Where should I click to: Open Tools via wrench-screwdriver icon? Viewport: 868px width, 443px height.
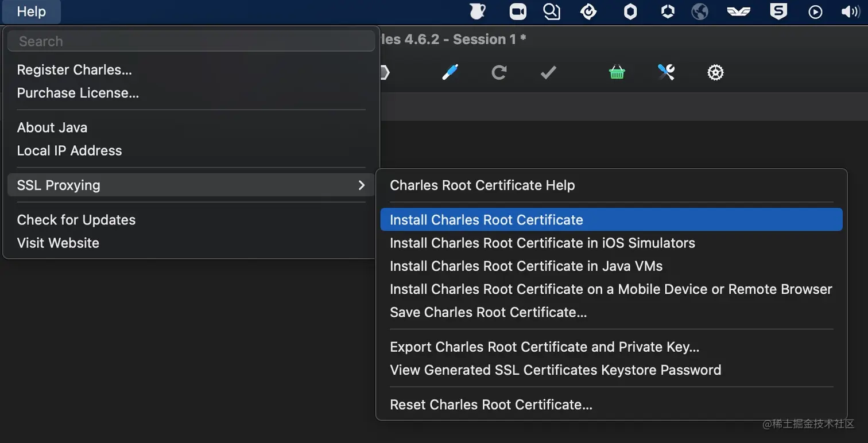click(x=666, y=72)
